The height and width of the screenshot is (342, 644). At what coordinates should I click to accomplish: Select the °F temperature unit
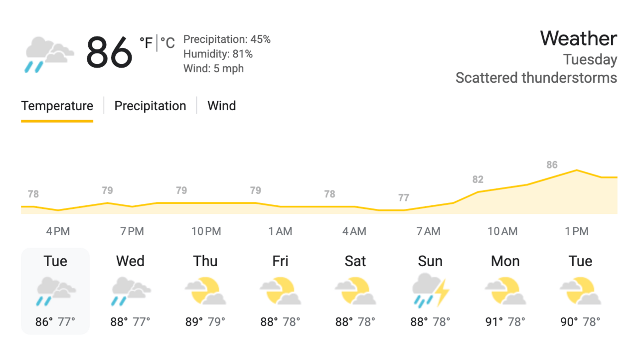pyautogui.click(x=146, y=43)
